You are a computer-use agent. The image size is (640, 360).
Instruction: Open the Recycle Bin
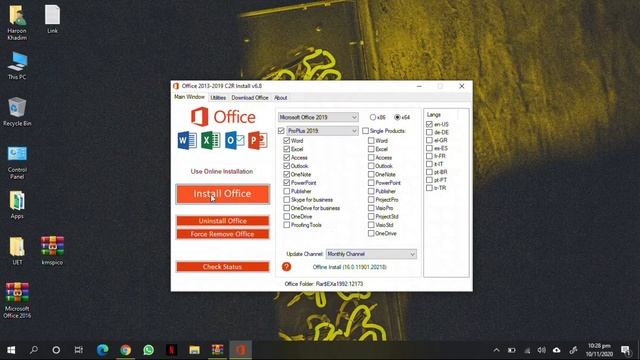coord(17,112)
